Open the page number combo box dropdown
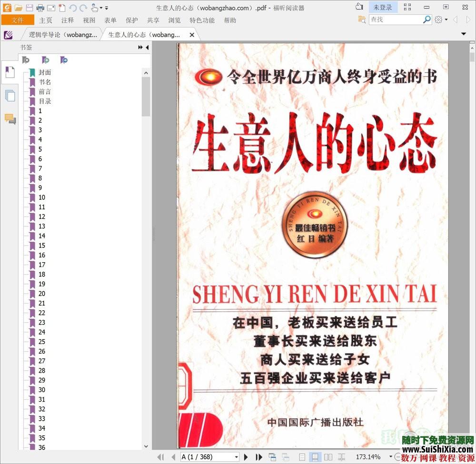The height and width of the screenshot is (464, 476). [236, 457]
